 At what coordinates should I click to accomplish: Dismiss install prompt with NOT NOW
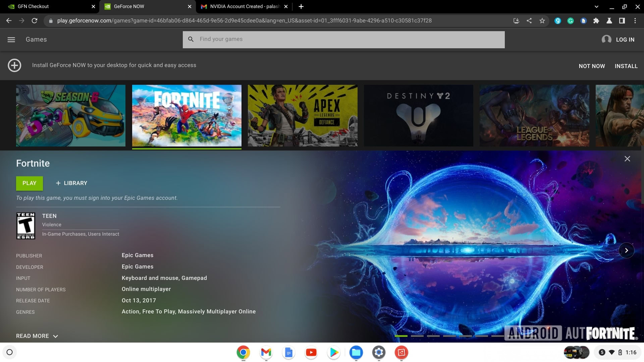(x=592, y=66)
